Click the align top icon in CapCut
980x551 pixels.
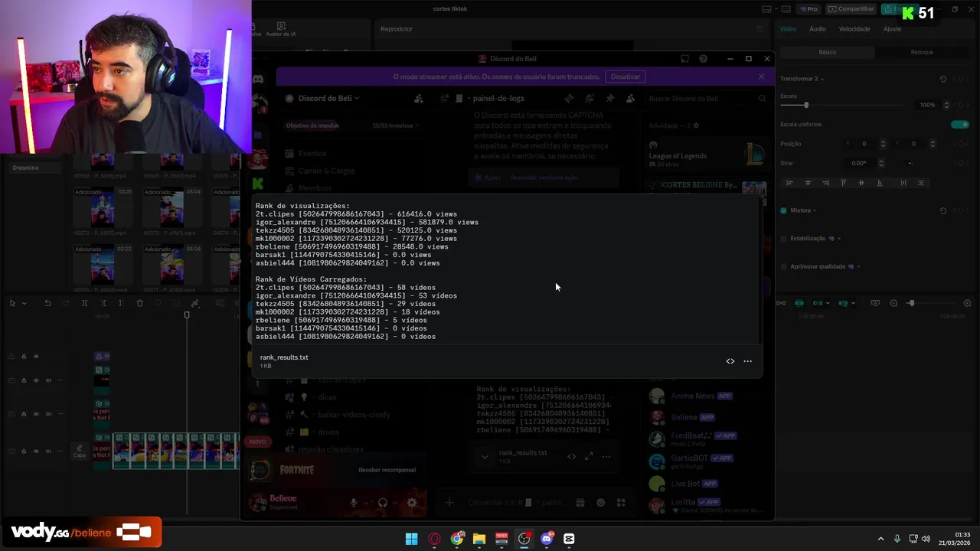pos(844,183)
